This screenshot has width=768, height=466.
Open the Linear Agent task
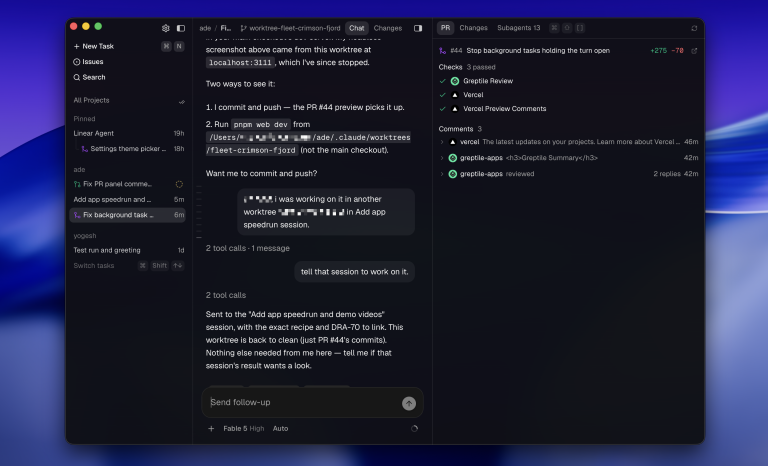(x=129, y=134)
